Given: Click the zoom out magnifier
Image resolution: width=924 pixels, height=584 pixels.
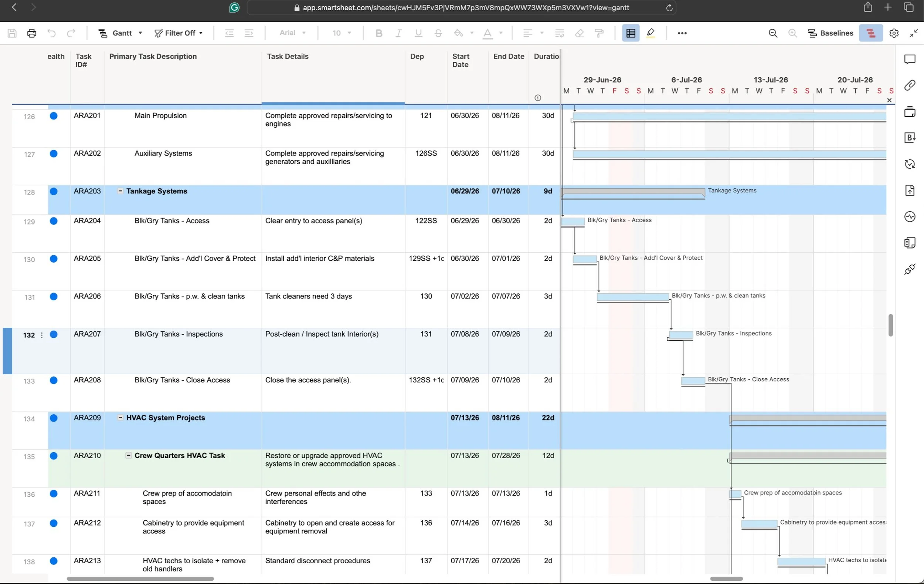Looking at the screenshot, I should [x=773, y=33].
